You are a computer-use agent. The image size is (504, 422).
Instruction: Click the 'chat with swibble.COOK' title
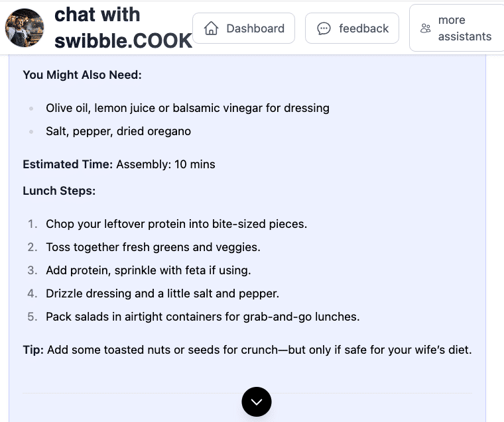tap(123, 28)
